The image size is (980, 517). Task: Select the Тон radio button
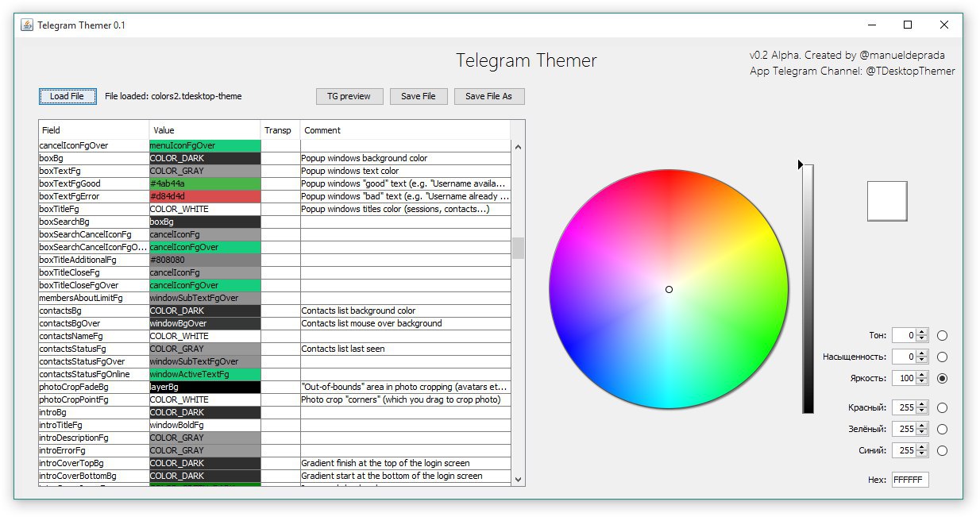tap(942, 335)
